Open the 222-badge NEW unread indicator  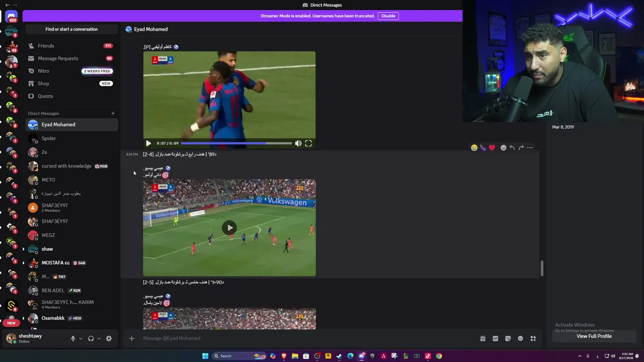coord(11,323)
